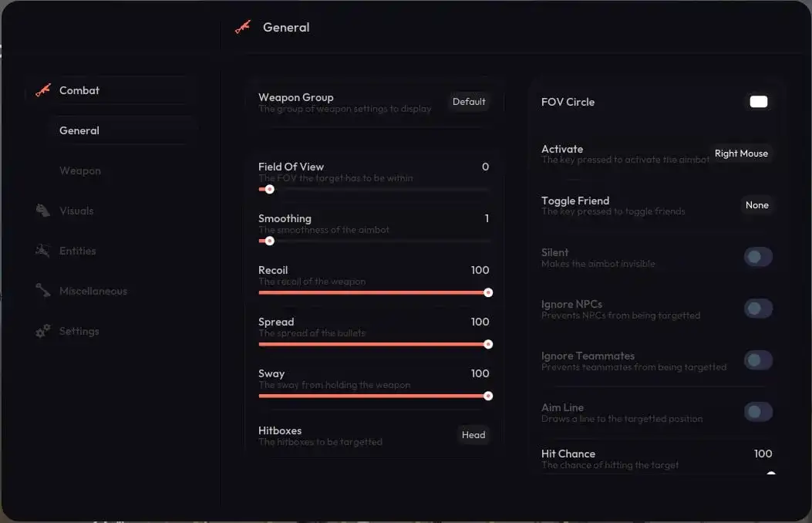
Task: Click the rifle icon beside Combat
Action: pyautogui.click(x=43, y=90)
